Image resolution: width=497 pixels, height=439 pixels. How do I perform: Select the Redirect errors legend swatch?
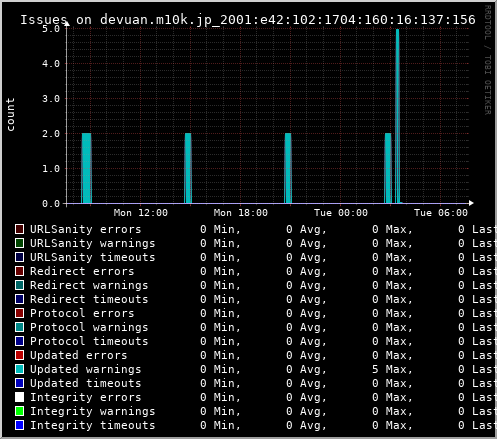(19, 271)
